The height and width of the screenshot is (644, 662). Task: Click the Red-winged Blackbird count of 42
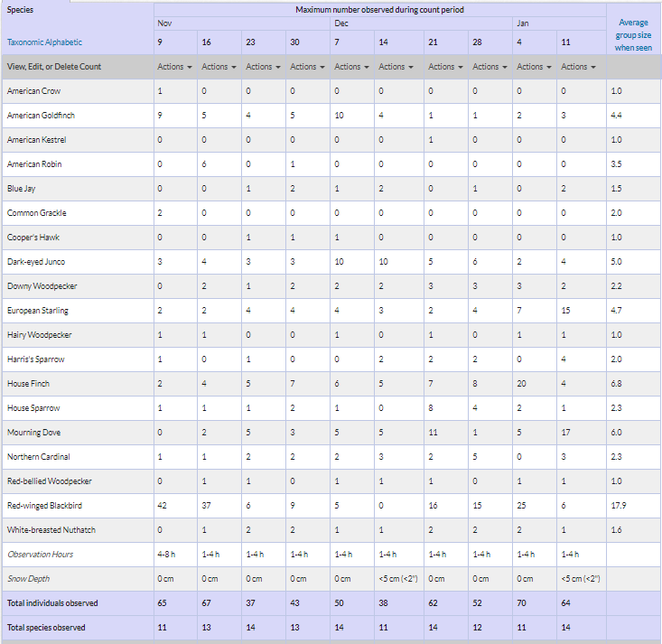[163, 506]
